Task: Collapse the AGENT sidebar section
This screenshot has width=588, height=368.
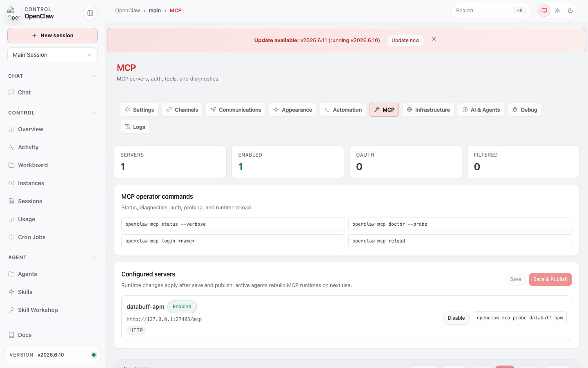Action: [52, 258]
